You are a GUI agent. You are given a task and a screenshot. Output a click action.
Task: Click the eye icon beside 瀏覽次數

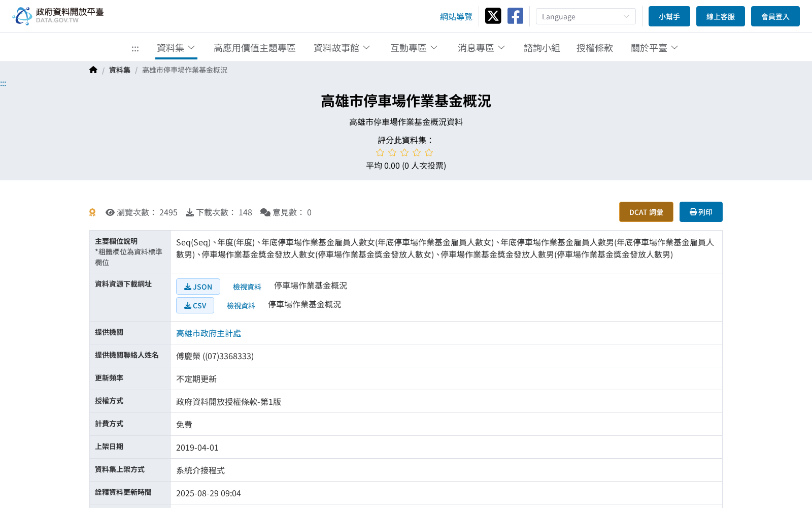(110, 212)
